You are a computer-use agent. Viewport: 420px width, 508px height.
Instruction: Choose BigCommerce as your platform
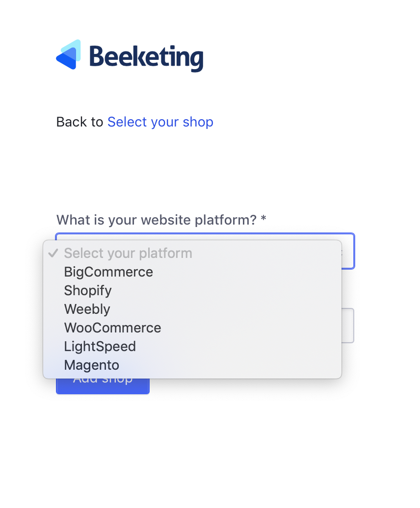[x=108, y=272]
